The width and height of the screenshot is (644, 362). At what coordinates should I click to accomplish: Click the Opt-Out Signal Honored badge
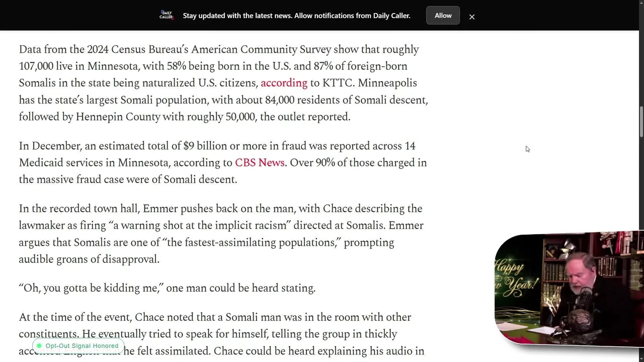pos(78,346)
